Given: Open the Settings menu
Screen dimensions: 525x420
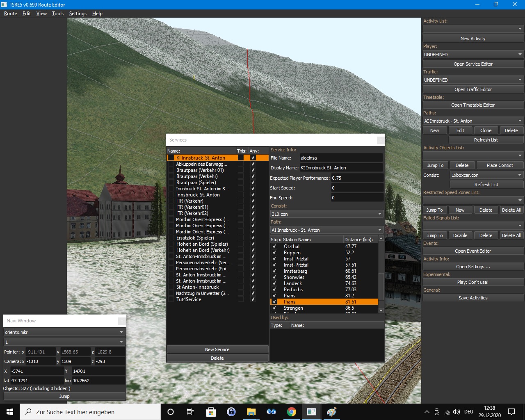Looking at the screenshot, I should click(x=78, y=14).
